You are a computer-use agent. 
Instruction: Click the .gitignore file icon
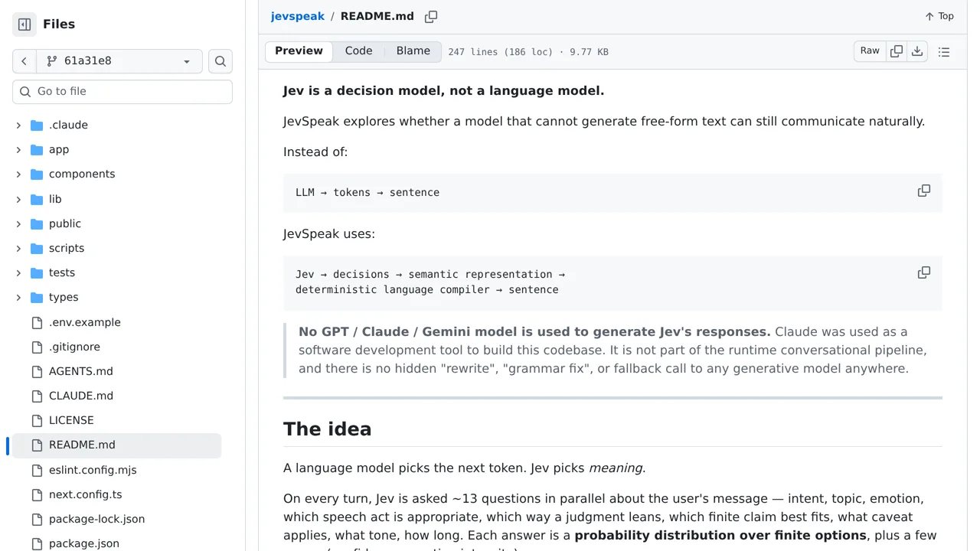pyautogui.click(x=37, y=347)
